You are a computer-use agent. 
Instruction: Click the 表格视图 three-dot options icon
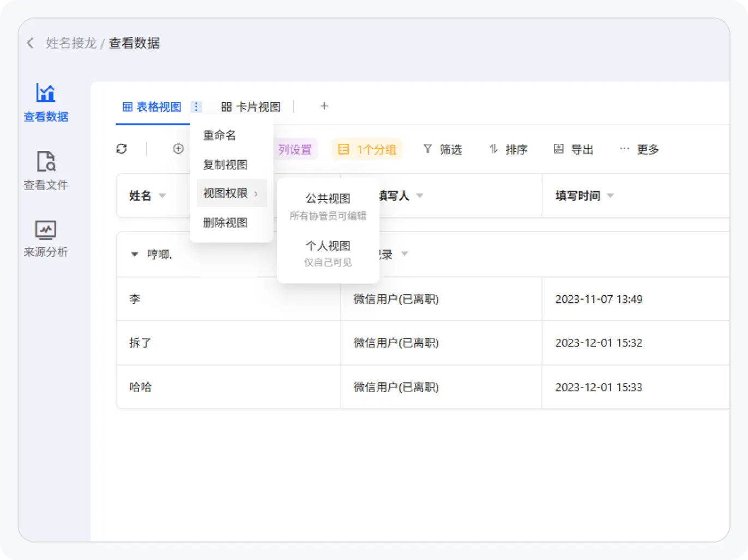pos(196,107)
